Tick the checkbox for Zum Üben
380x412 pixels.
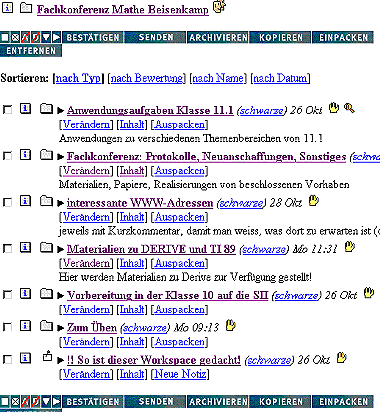point(7,327)
